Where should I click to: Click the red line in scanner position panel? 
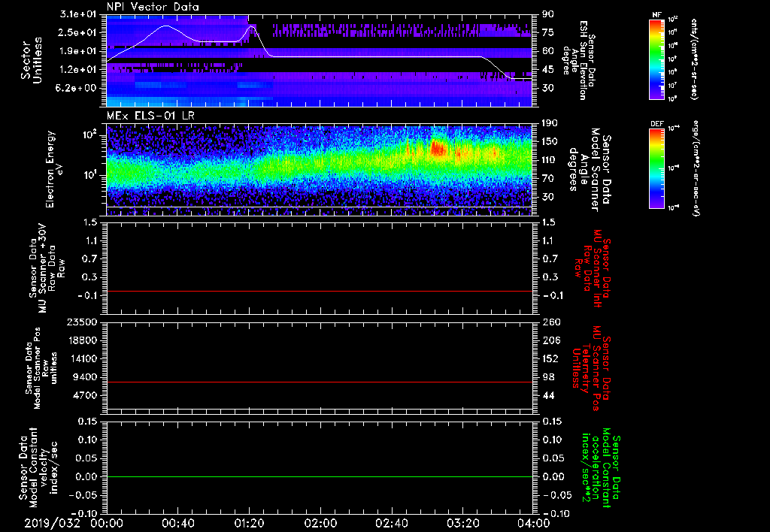(x=319, y=382)
